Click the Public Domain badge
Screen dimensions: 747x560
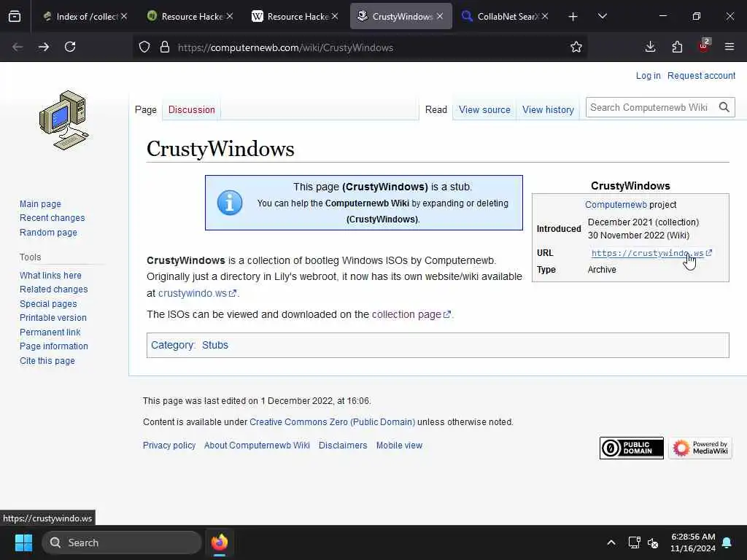click(x=631, y=448)
